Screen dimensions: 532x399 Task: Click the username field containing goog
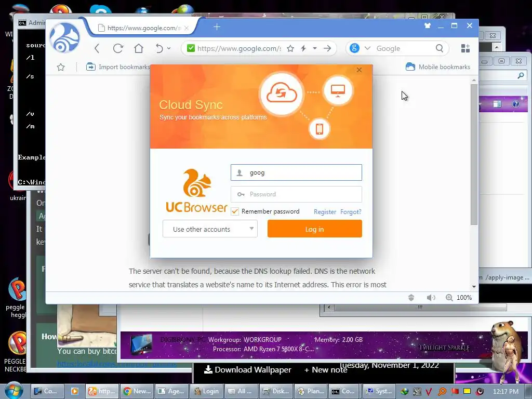pos(296,172)
